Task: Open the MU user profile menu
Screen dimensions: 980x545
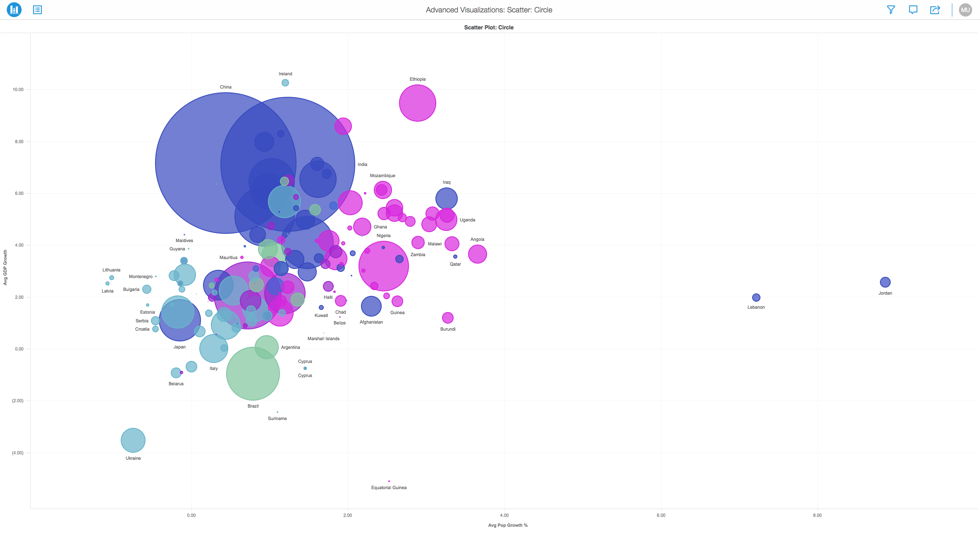Action: click(x=965, y=10)
